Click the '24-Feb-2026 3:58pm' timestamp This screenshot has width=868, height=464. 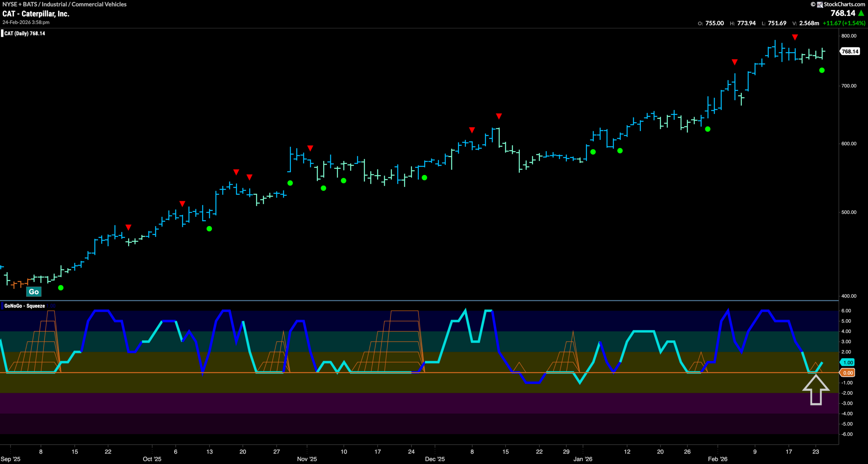(26, 22)
